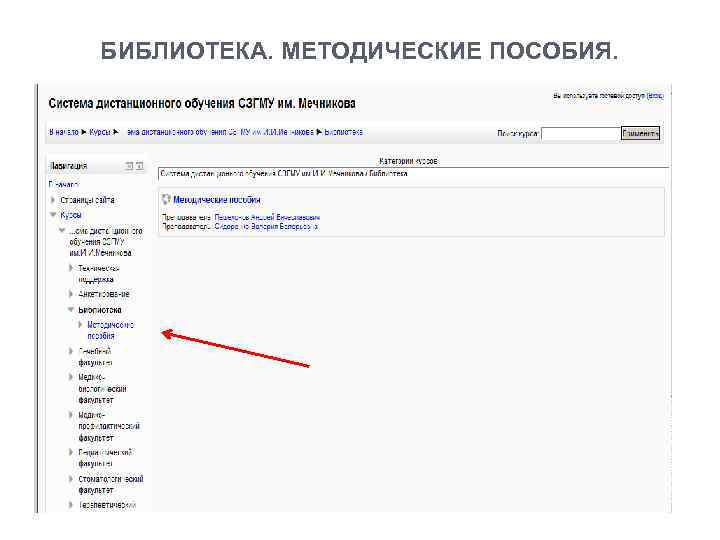This screenshot has width=720, height=540.
Task: Select Медико-биологический факультет in the tree
Action: [x=102, y=388]
